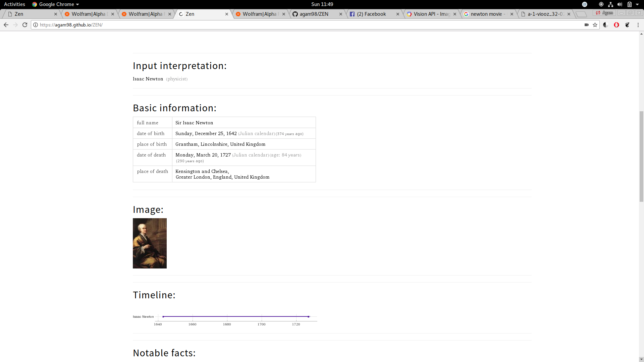Click the address bar URL field
644x362 pixels.
302,25
